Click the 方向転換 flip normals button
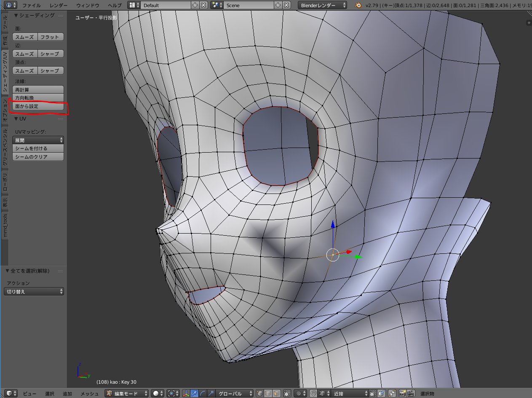Image resolution: width=532 pixels, height=398 pixels. click(38, 98)
